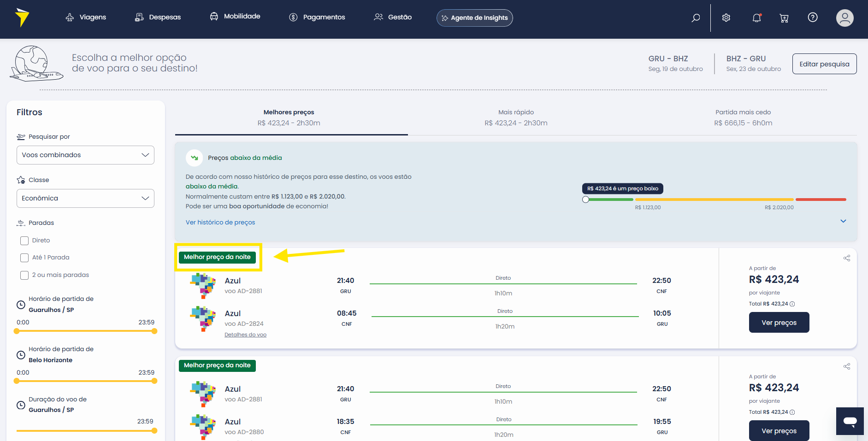
Task: Share the first flight result
Action: point(847,258)
